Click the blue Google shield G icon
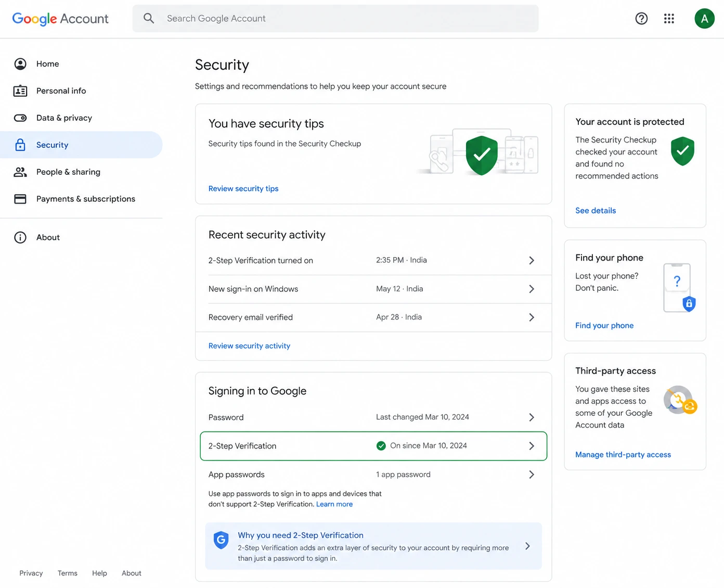The width and height of the screenshot is (724, 588). [x=222, y=540]
